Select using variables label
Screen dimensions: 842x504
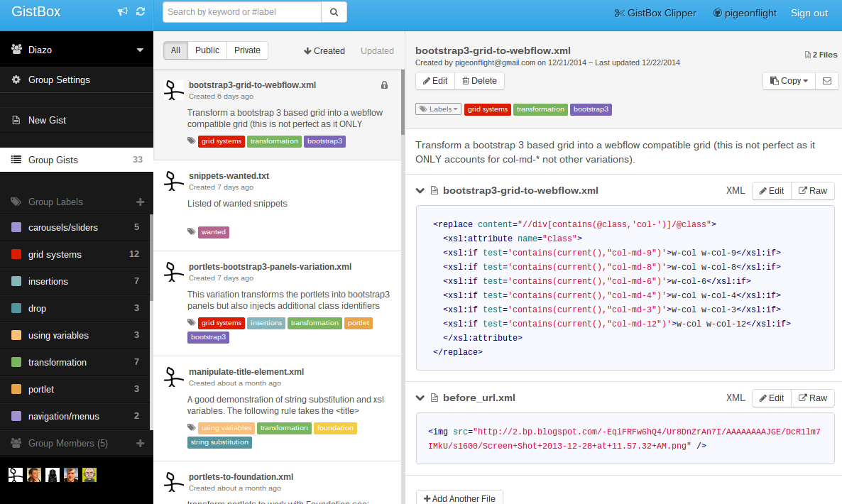(75, 336)
